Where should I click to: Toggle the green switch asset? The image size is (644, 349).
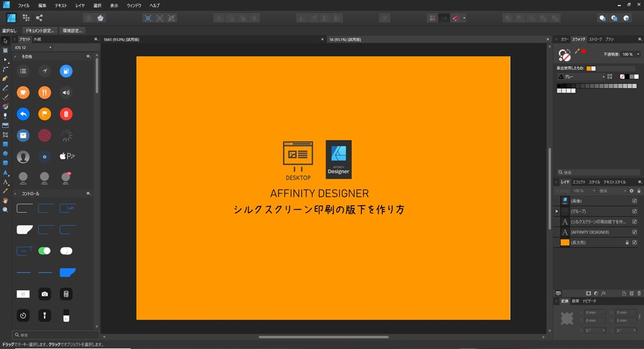tap(45, 250)
